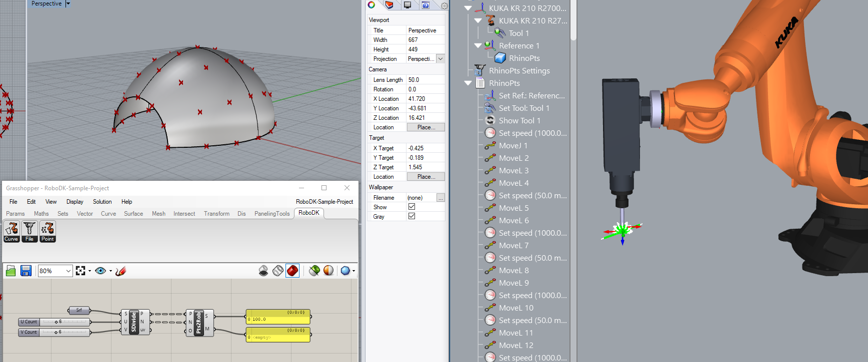Choose the RoboDK Point component icon
Image resolution: width=868 pixels, height=362 pixels.
pos(47,231)
